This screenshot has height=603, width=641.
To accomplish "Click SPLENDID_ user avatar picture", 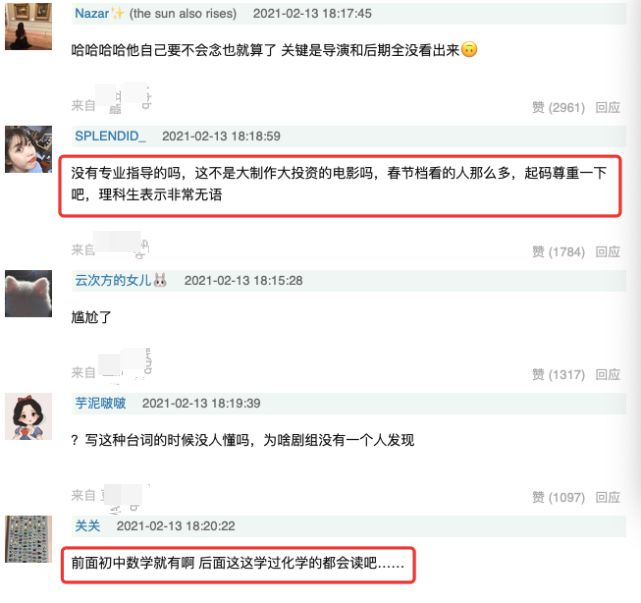I will click(28, 149).
